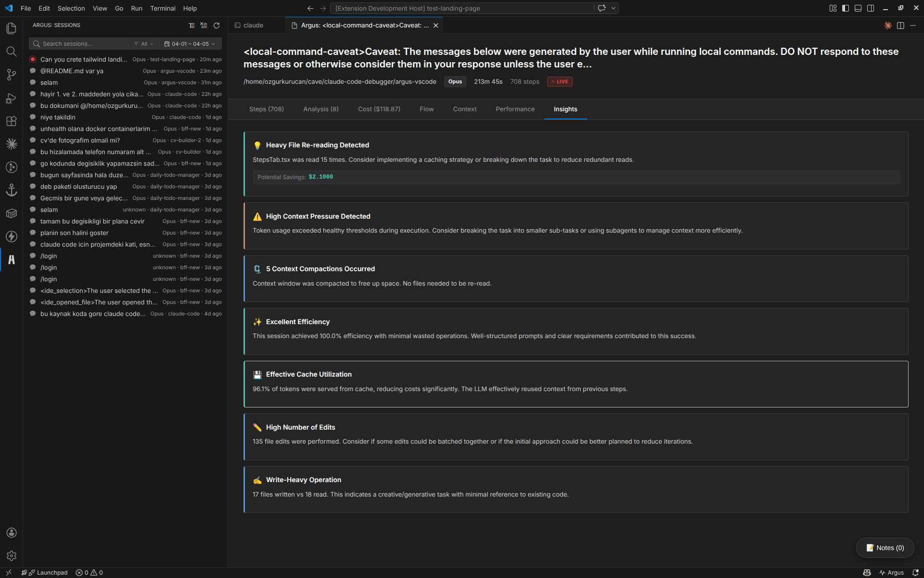Image resolution: width=924 pixels, height=578 pixels.
Task: Open the date range 04-01 ~ 04-05 dropdown
Action: (x=190, y=43)
